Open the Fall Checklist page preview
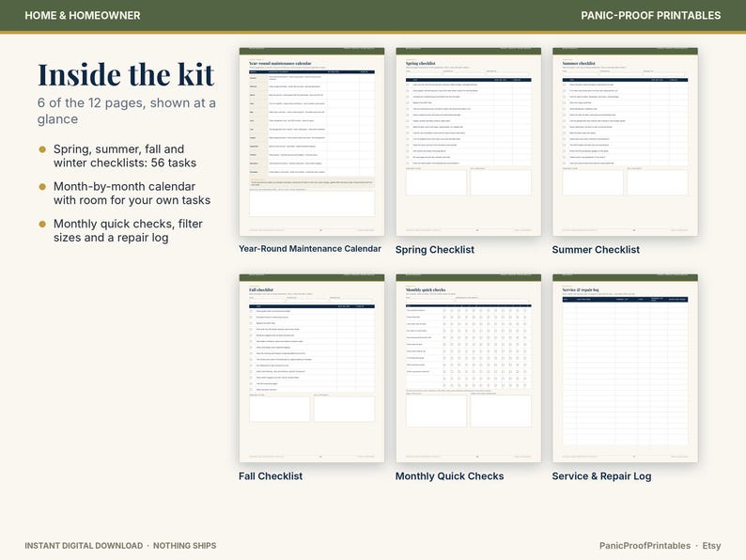Viewport: 746px width, 560px height. click(x=312, y=368)
